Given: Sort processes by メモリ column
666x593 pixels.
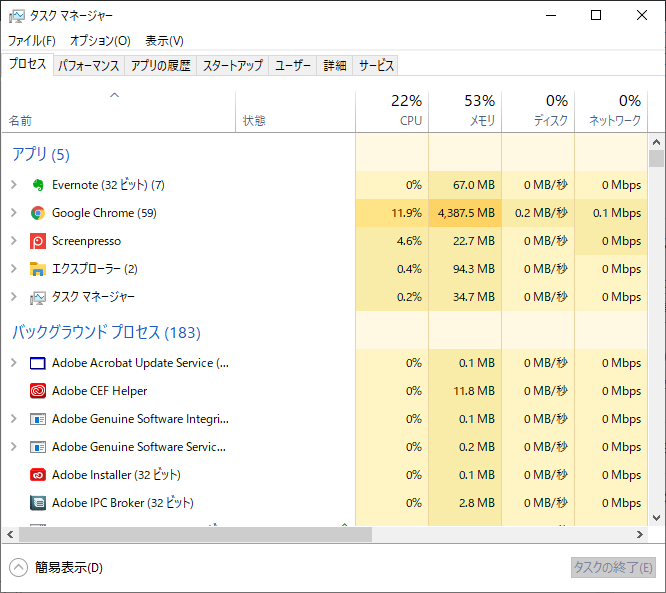Looking at the screenshot, I should pyautogui.click(x=465, y=110).
